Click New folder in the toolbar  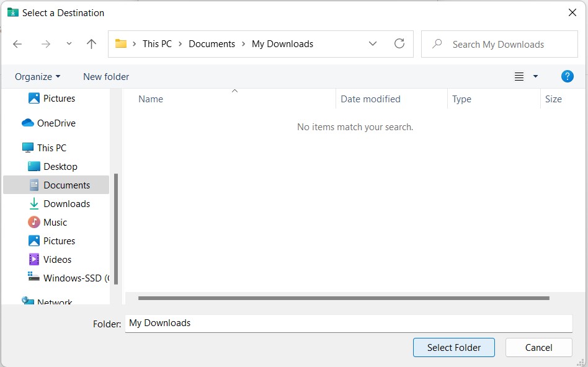[106, 77]
